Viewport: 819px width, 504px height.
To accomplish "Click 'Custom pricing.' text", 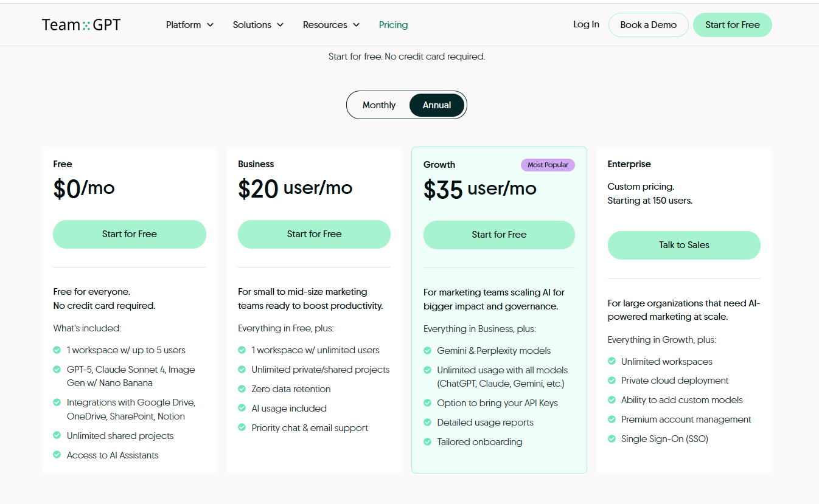I will (x=641, y=187).
